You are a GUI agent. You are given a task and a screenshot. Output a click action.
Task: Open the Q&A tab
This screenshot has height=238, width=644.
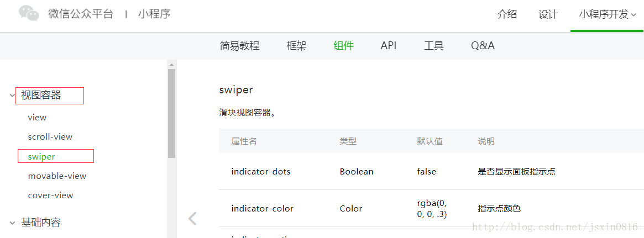(483, 46)
